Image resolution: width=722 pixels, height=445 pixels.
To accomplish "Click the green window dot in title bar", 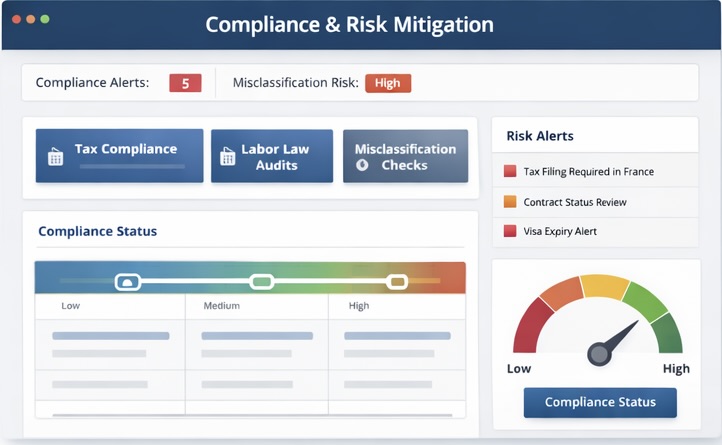I will [45, 19].
